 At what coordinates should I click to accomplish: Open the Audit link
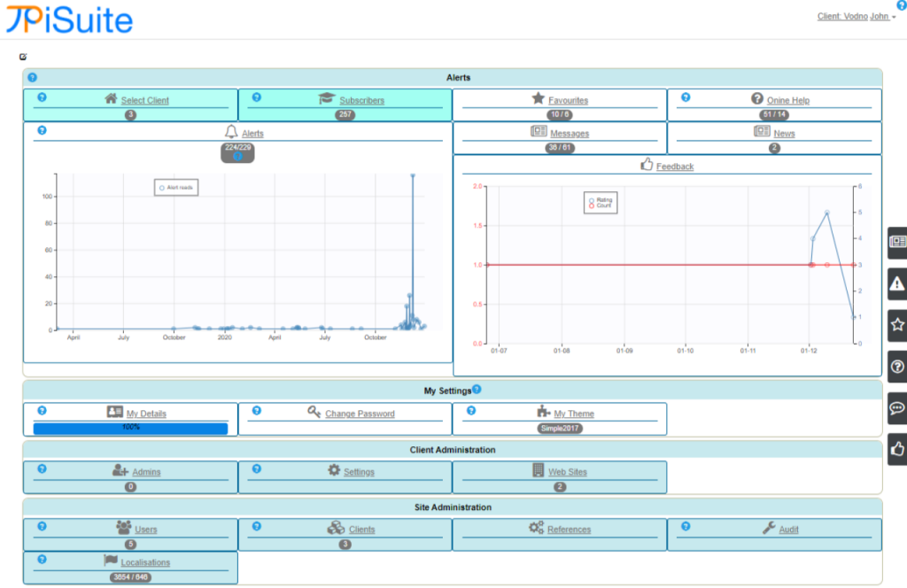pos(788,530)
